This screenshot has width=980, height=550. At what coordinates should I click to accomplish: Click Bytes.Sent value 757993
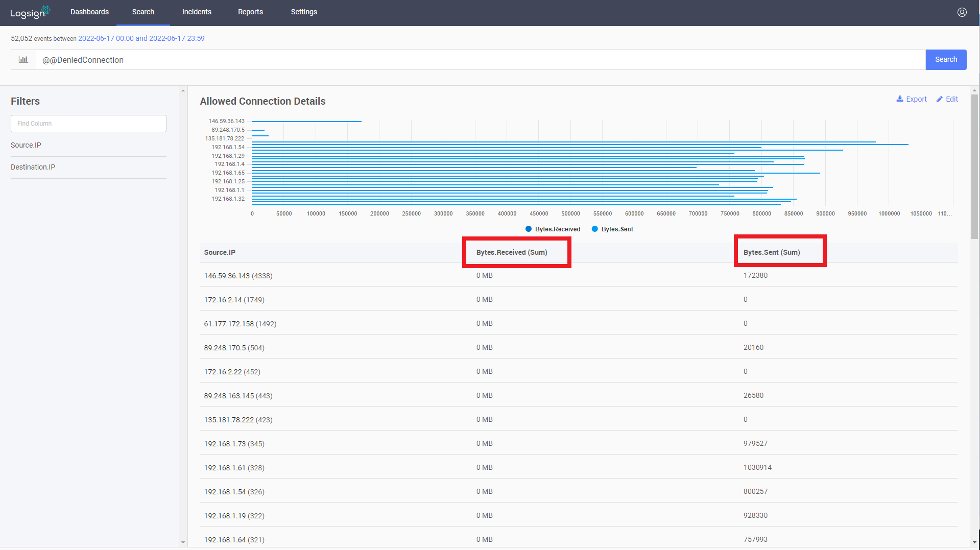tap(755, 539)
